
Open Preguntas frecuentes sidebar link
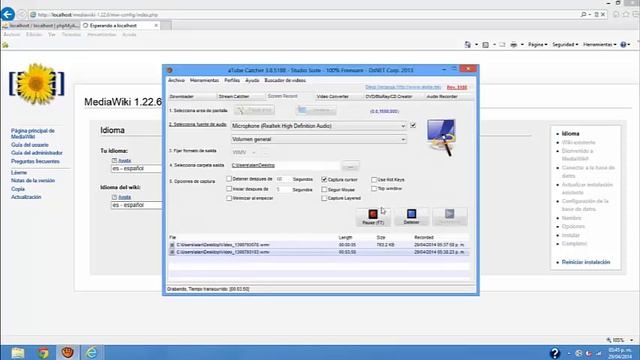(35, 161)
